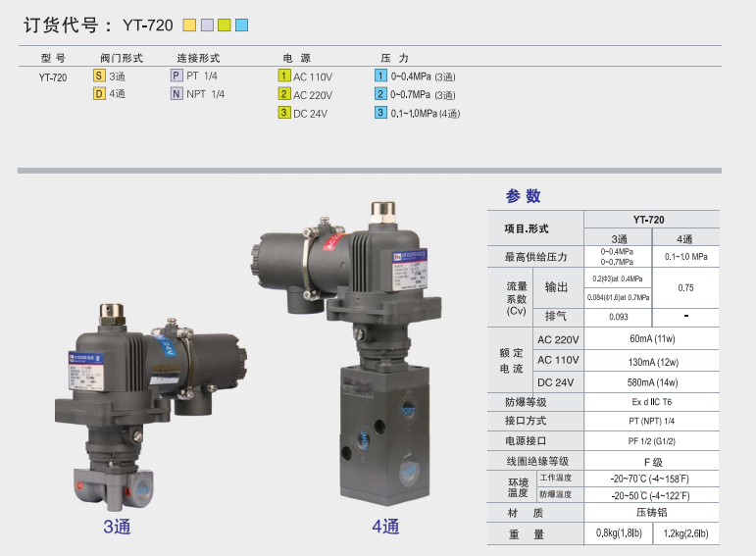Choose the code 3 box for DC 24V
Screen dimensions: 756x556
pyautogui.click(x=284, y=113)
